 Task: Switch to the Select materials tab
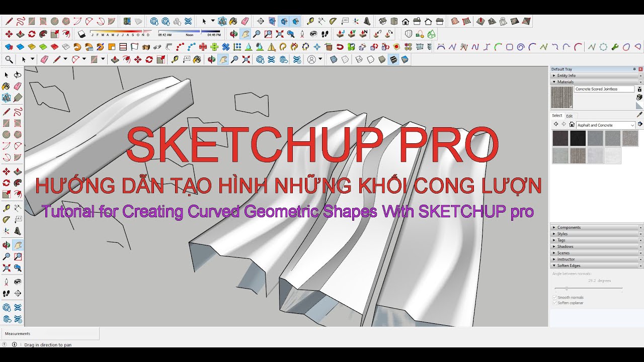pos(557,116)
